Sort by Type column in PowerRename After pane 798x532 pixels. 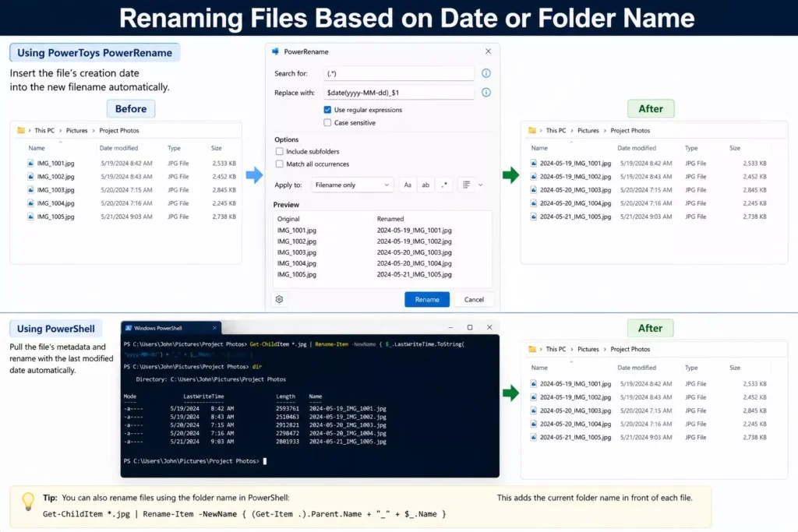[x=691, y=148]
